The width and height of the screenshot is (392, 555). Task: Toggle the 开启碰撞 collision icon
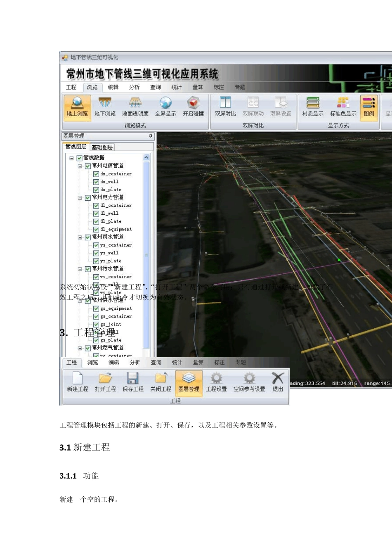(193, 106)
